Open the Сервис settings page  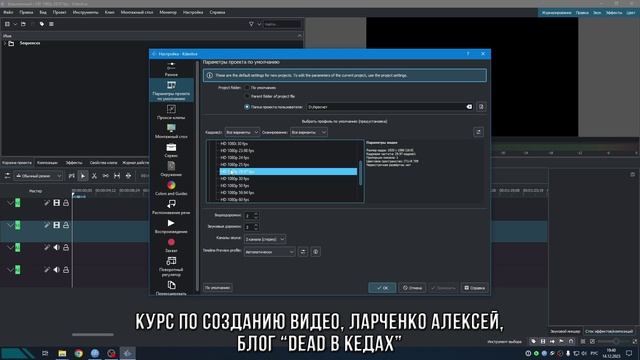[171, 150]
